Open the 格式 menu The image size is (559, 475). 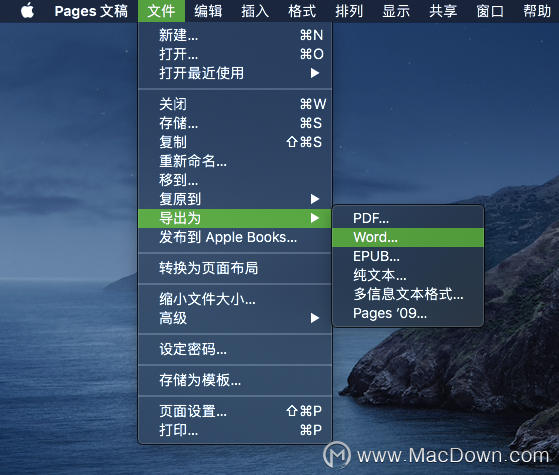(x=302, y=11)
